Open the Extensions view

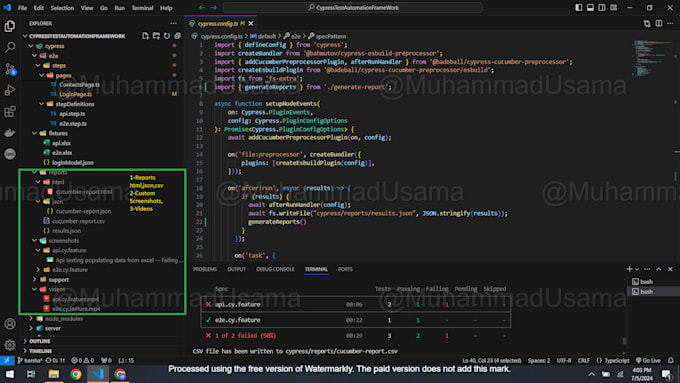pyautogui.click(x=10, y=111)
